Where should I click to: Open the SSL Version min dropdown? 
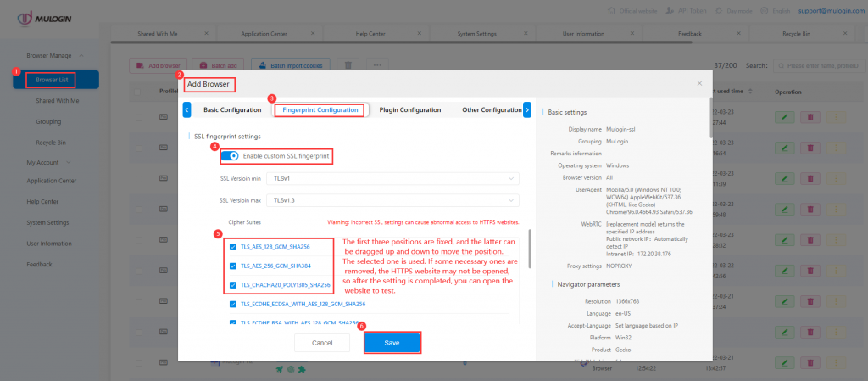pyautogui.click(x=393, y=179)
